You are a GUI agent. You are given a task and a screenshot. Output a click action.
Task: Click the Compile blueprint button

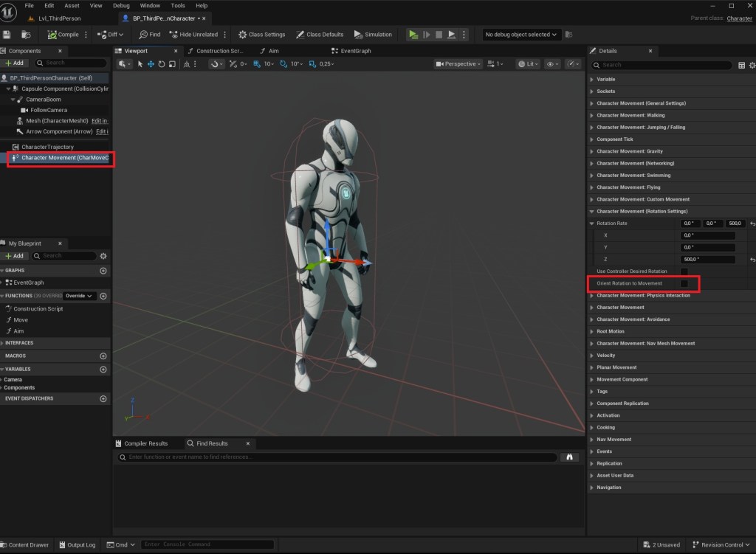(x=63, y=35)
